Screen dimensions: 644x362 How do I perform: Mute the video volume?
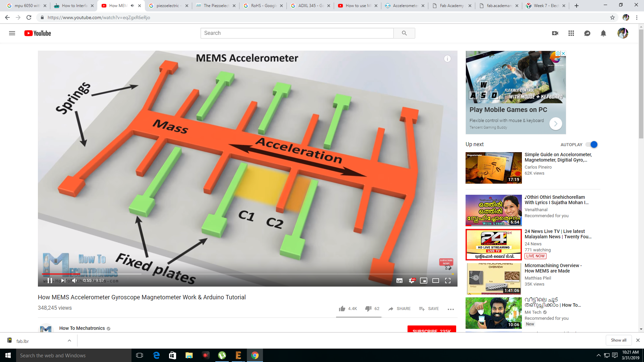[x=74, y=281]
